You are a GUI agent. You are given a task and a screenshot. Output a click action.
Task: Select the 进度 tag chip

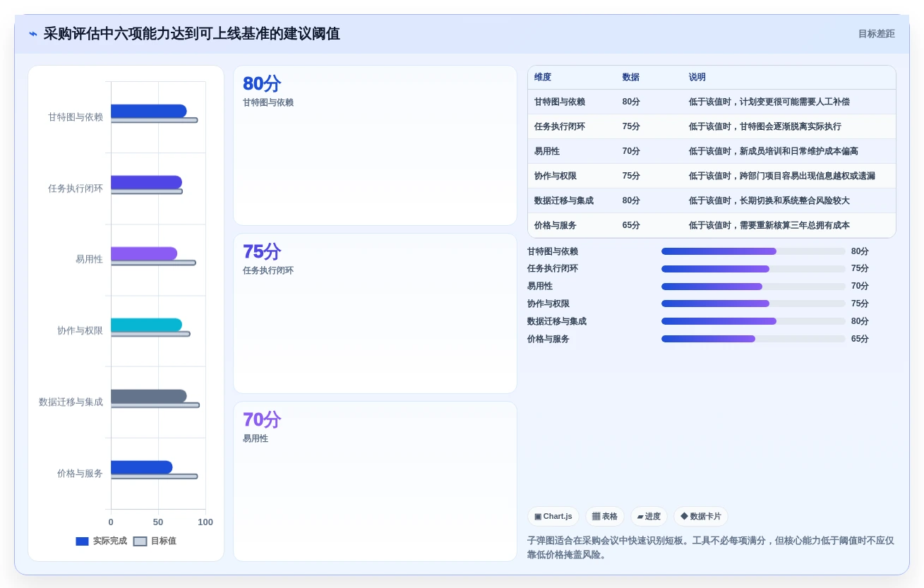(x=649, y=517)
